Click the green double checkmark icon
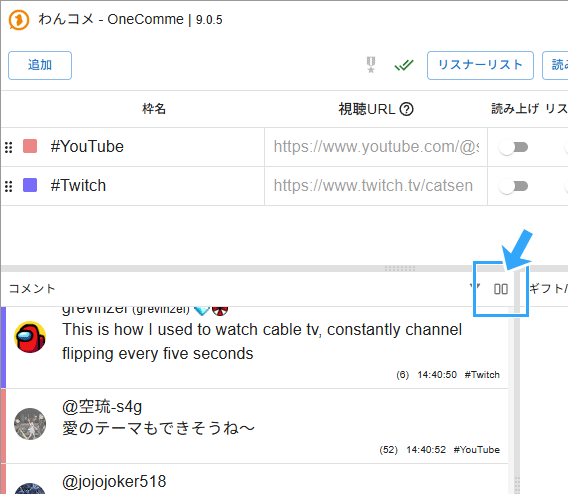568x494 pixels. [x=404, y=65]
